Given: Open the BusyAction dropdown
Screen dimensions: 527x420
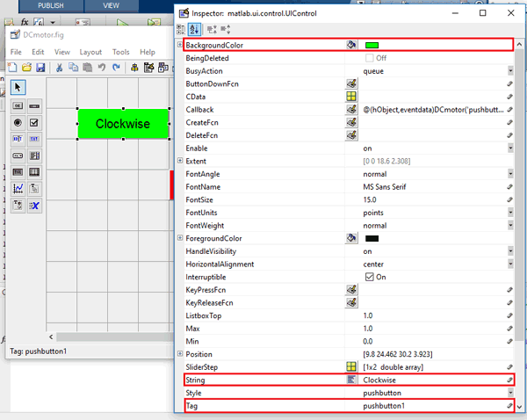Looking at the screenshot, I should click(x=509, y=70).
